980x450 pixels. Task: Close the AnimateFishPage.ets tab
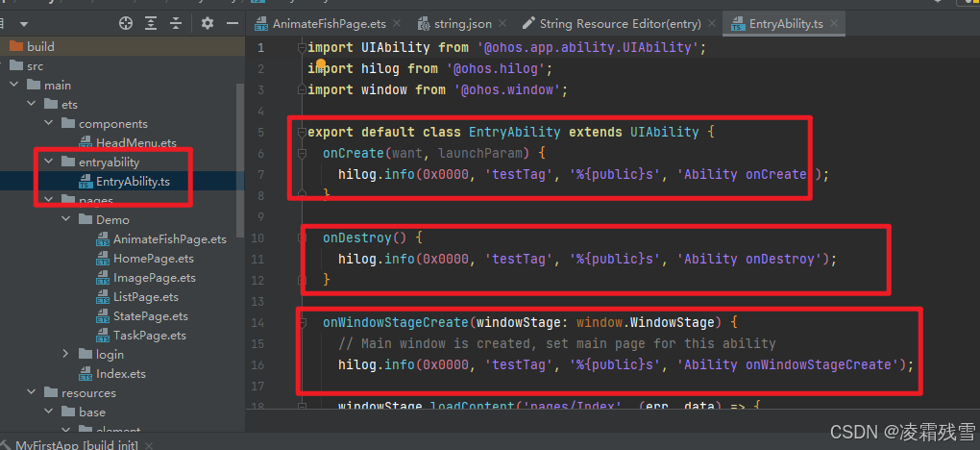click(x=396, y=24)
